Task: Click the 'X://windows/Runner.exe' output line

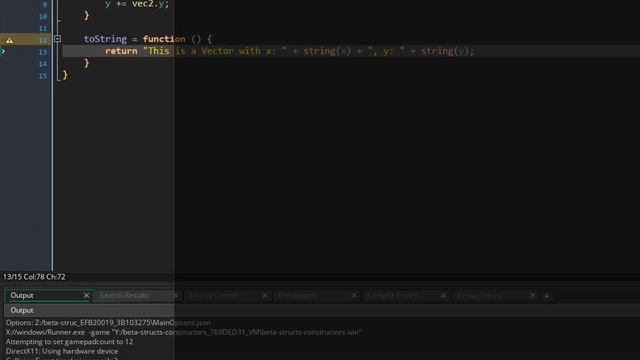Action: pos(184,332)
